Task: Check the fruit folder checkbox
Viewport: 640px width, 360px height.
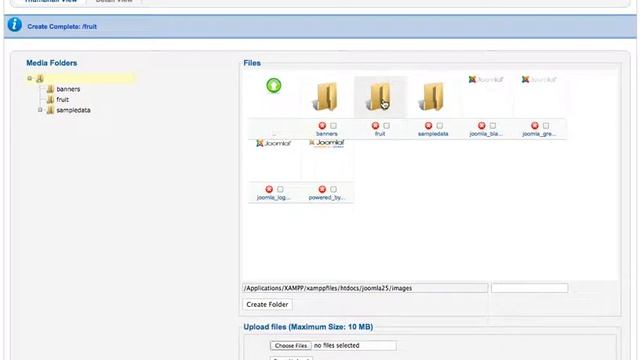Action: [x=387, y=126]
